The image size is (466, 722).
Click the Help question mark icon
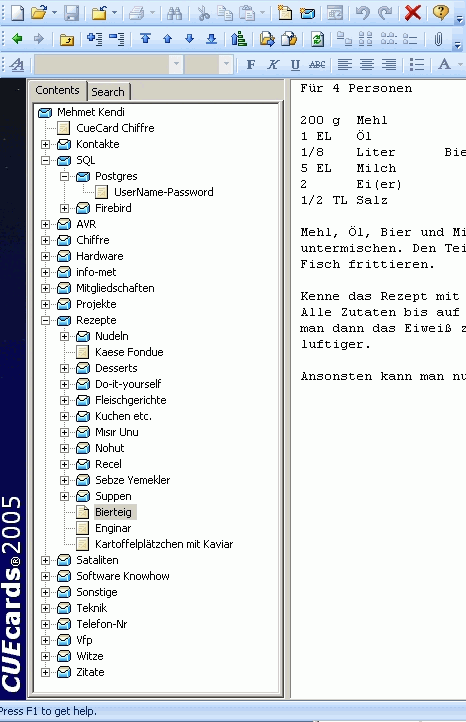[441, 12]
